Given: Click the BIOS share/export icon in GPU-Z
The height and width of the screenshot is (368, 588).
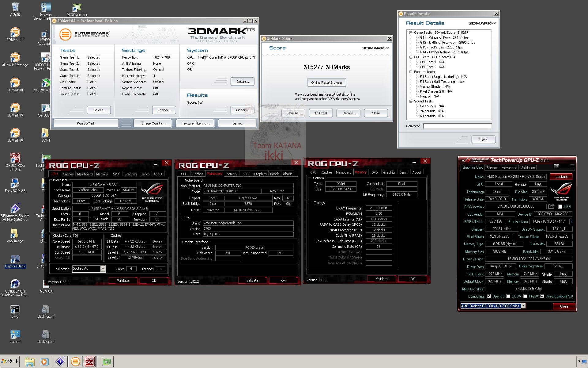Looking at the screenshot, I should point(551,206).
